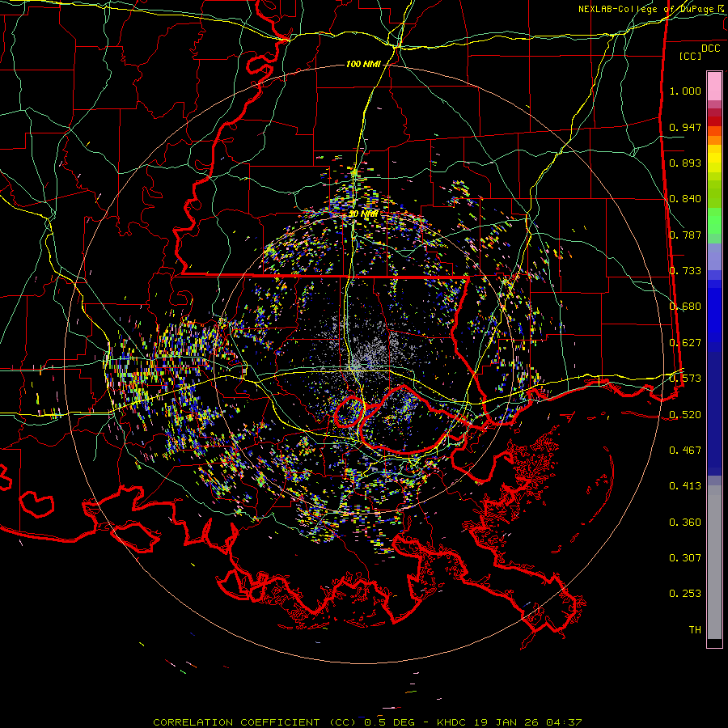Click the 0.840 legend value
The image size is (728, 728).
click(x=685, y=199)
